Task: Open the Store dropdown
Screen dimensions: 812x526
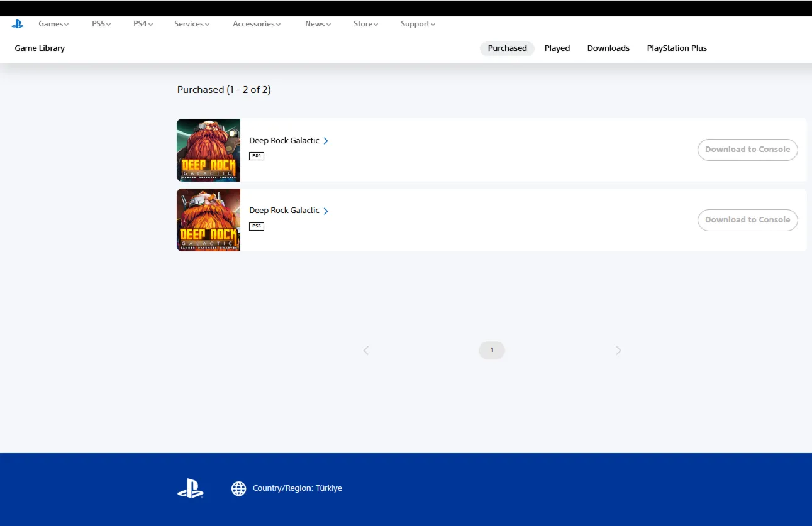Action: tap(366, 24)
